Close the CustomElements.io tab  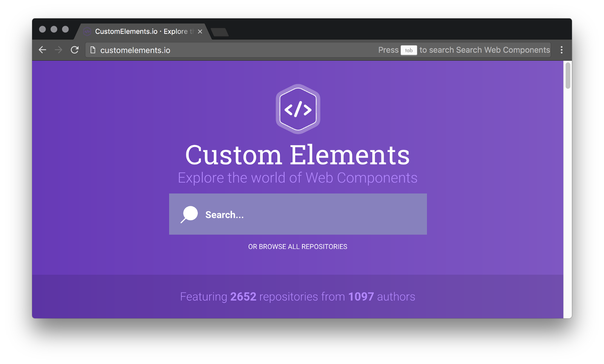(200, 32)
